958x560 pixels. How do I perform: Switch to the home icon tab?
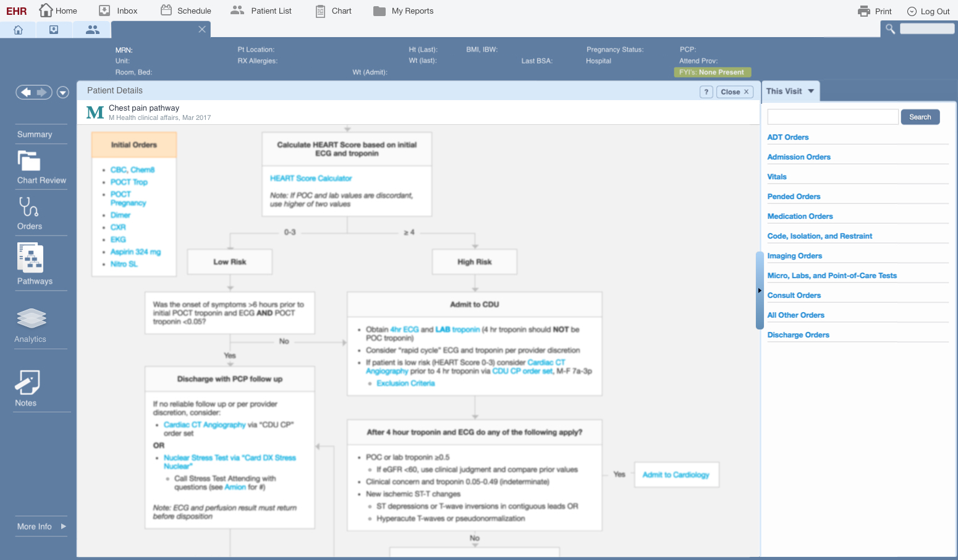(18, 30)
